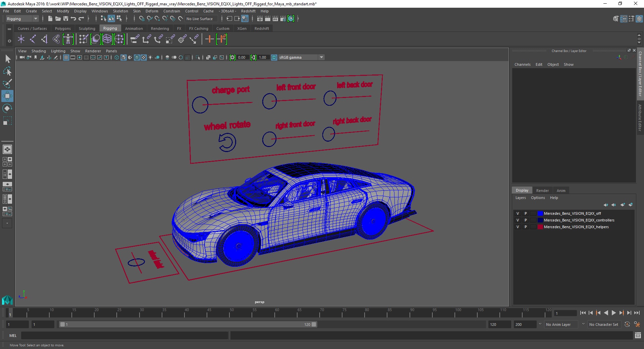Screen dimensions: 644x349
Task: Click the Play backwards button
Action: pos(606,313)
